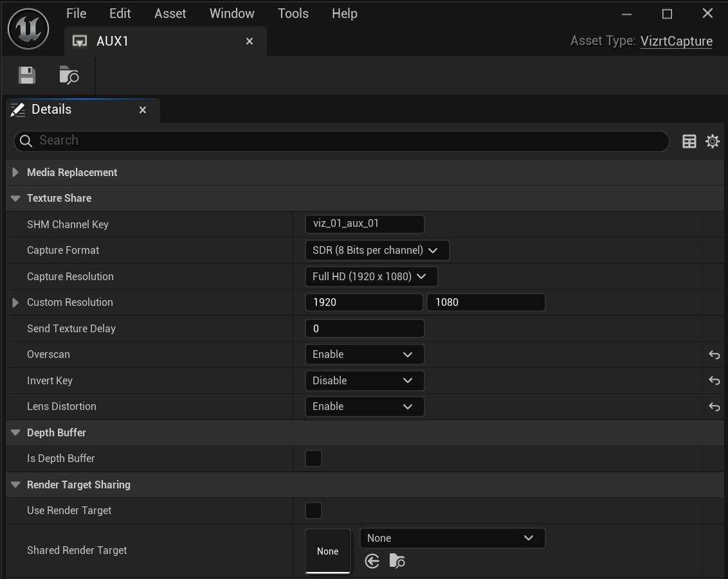
Task: Use selected asset for Shared Render Target
Action: [x=372, y=561]
